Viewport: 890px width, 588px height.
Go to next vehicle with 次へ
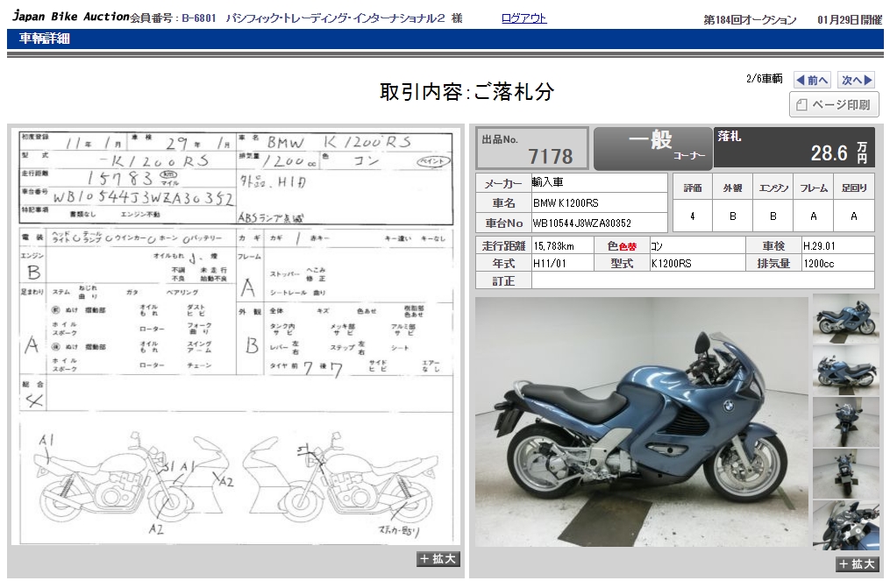coord(856,80)
